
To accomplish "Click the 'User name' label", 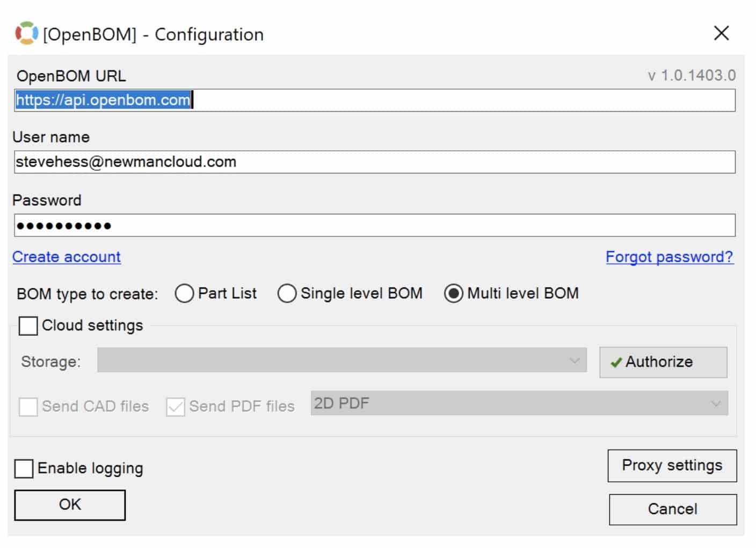I will (x=51, y=137).
